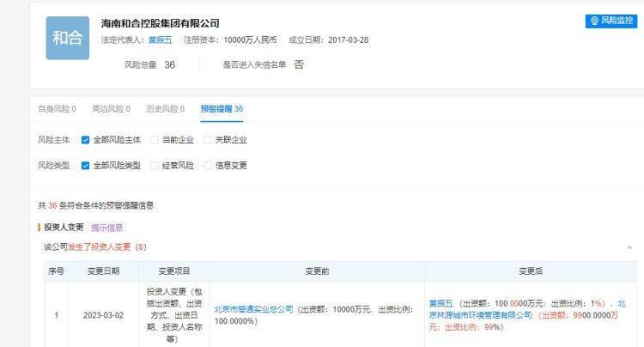Open the 历史风险 tab

click(x=165, y=109)
